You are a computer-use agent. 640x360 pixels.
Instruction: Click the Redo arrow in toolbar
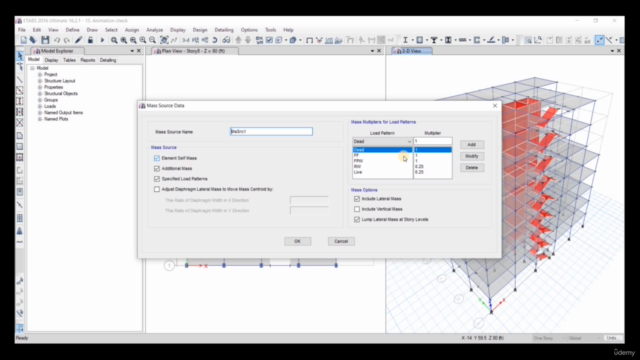67,40
